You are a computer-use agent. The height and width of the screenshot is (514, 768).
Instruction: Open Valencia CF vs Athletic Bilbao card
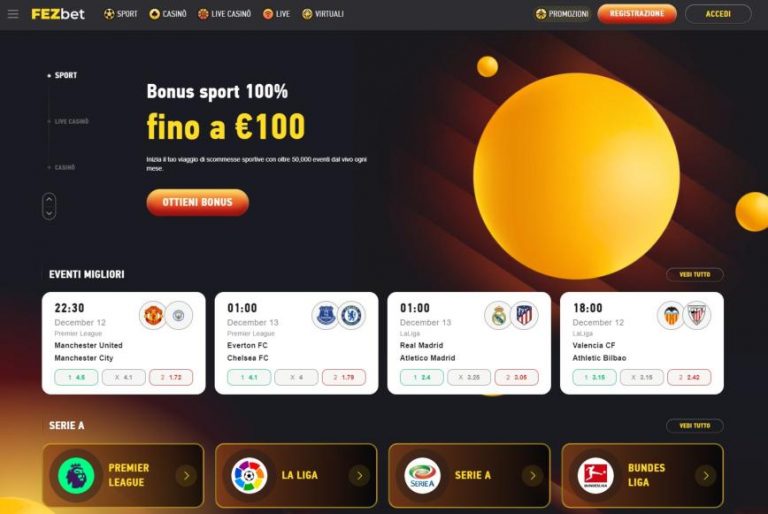click(642, 343)
